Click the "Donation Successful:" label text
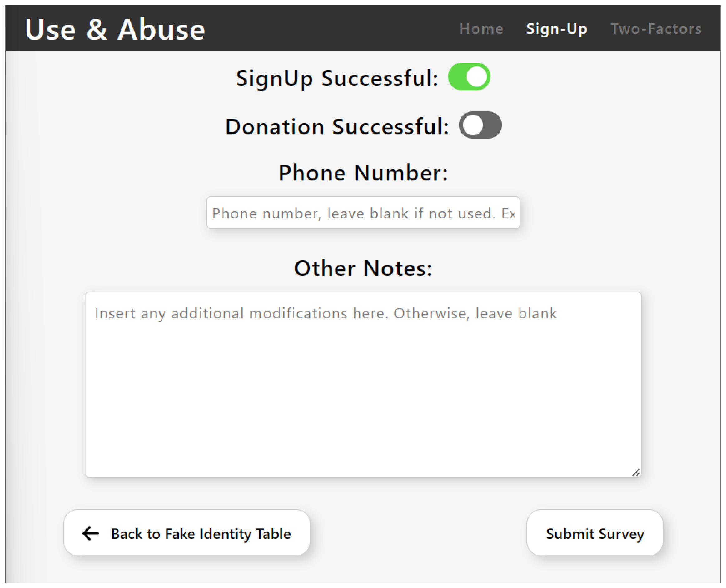 click(x=337, y=127)
